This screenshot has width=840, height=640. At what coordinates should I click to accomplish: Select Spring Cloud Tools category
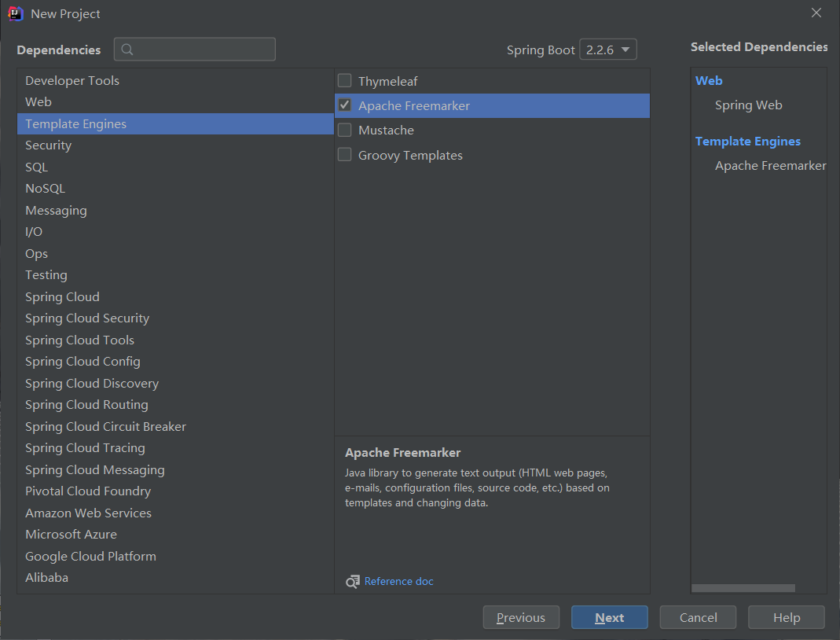[x=175, y=340]
